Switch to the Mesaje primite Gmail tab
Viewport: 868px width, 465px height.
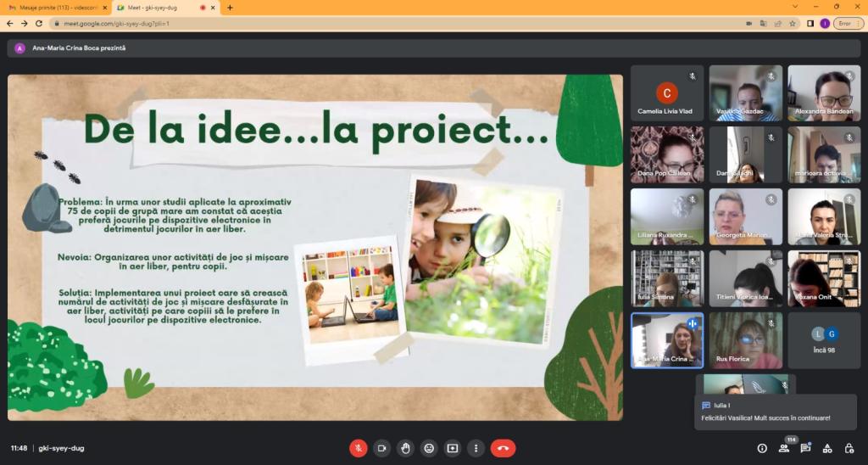53,8
